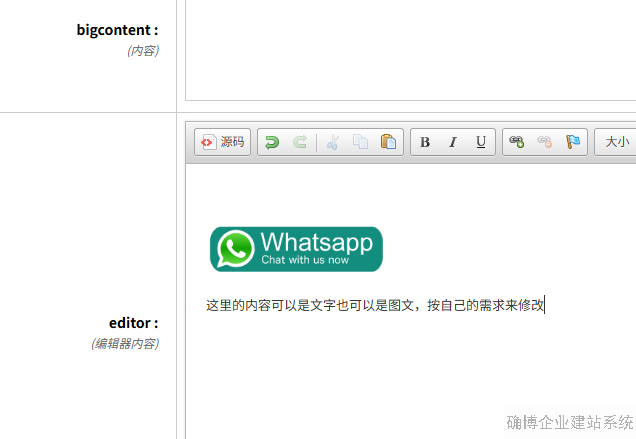Screen dimensions: 636x439
Task: Click into the bigcontent text area
Action: click(x=410, y=50)
